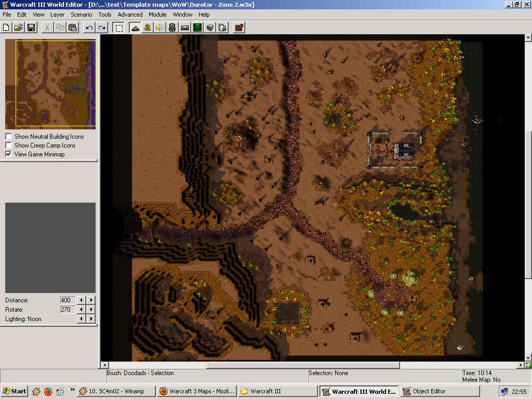The width and height of the screenshot is (532, 399).
Task: Expand quick launch overflow chevron
Action: click(x=72, y=390)
